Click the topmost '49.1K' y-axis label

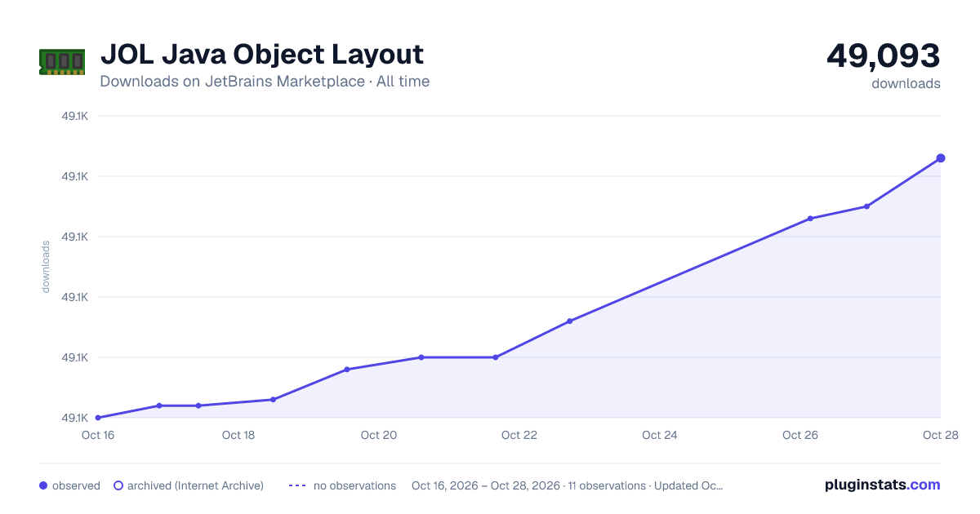pyautogui.click(x=74, y=116)
